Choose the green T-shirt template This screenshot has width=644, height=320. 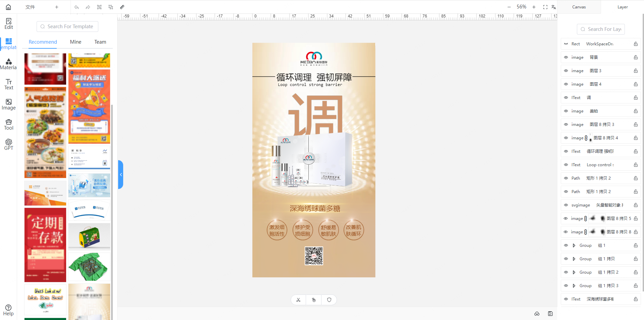[89, 267]
